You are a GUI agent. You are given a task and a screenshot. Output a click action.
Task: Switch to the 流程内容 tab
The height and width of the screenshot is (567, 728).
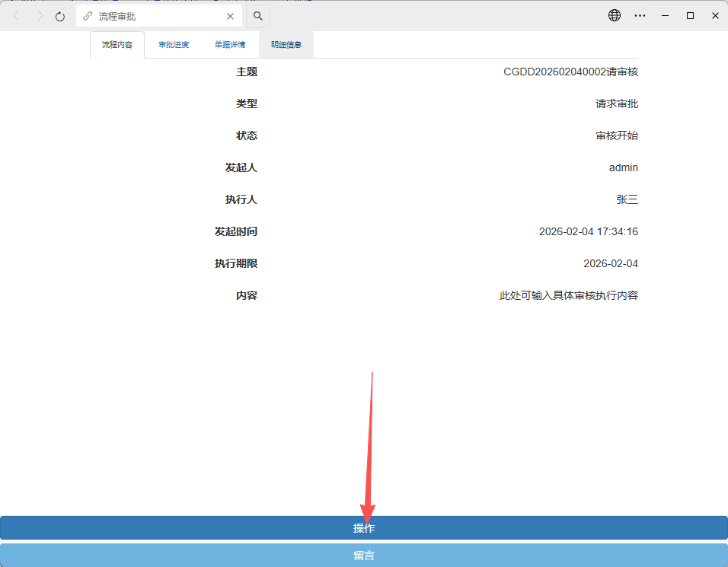117,45
